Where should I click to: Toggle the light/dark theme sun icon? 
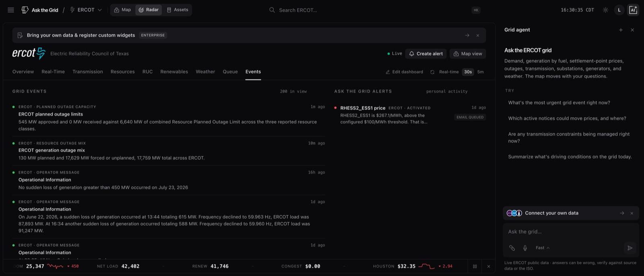pos(605,10)
